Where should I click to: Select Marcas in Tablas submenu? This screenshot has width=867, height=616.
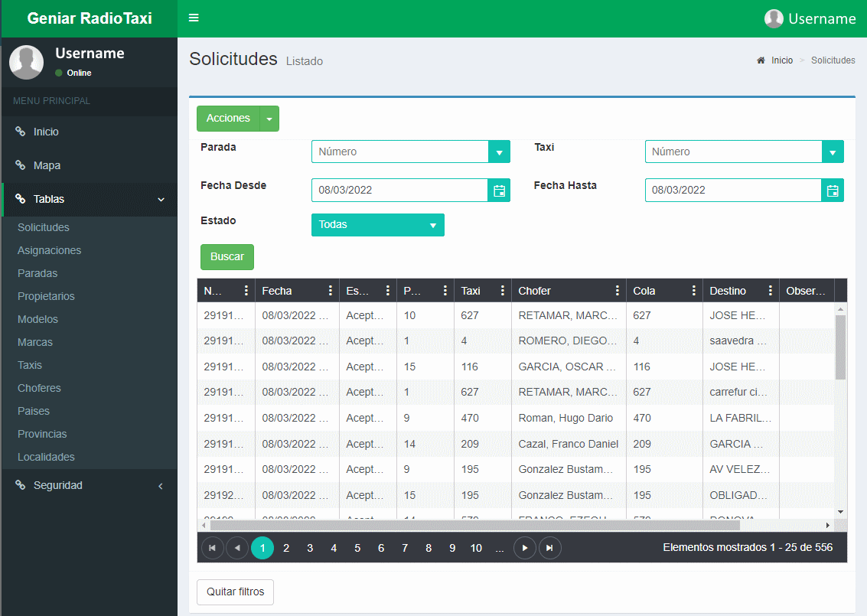point(35,342)
